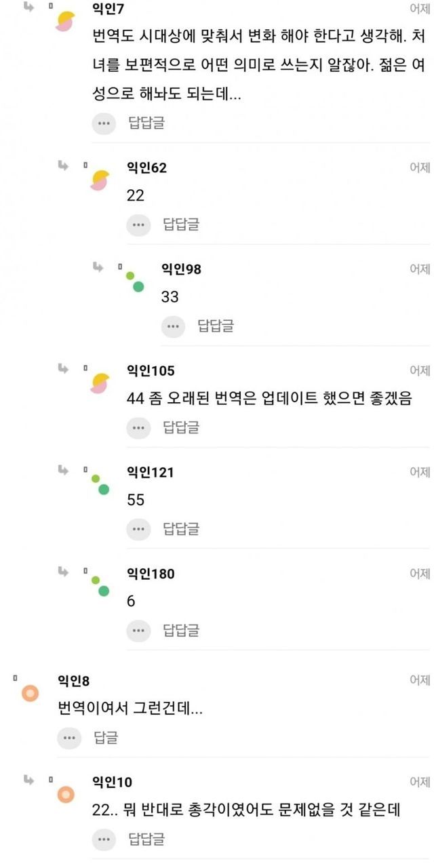Open more options under 익인8's comment
Screen dimensions: 434x868
68,738
